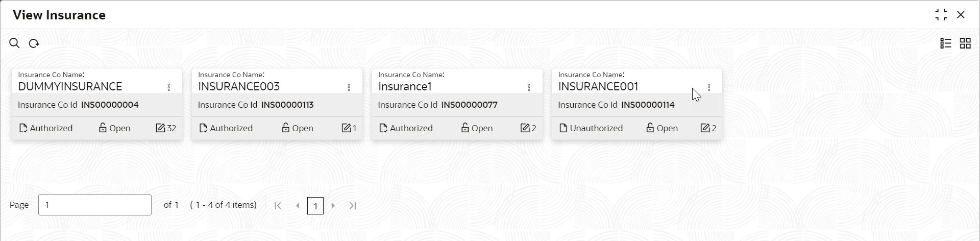The height and width of the screenshot is (241, 980).
Task: Click the Page number input field
Action: pos(95,205)
